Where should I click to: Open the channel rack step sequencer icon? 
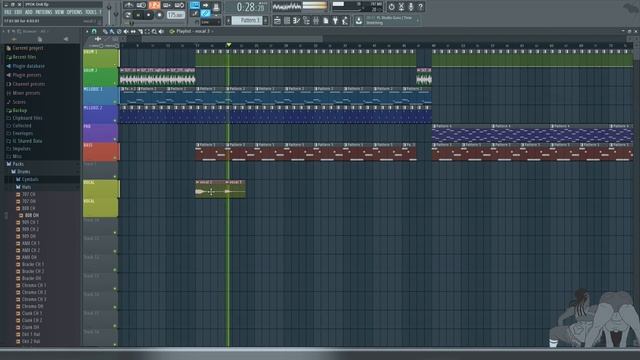click(x=287, y=20)
